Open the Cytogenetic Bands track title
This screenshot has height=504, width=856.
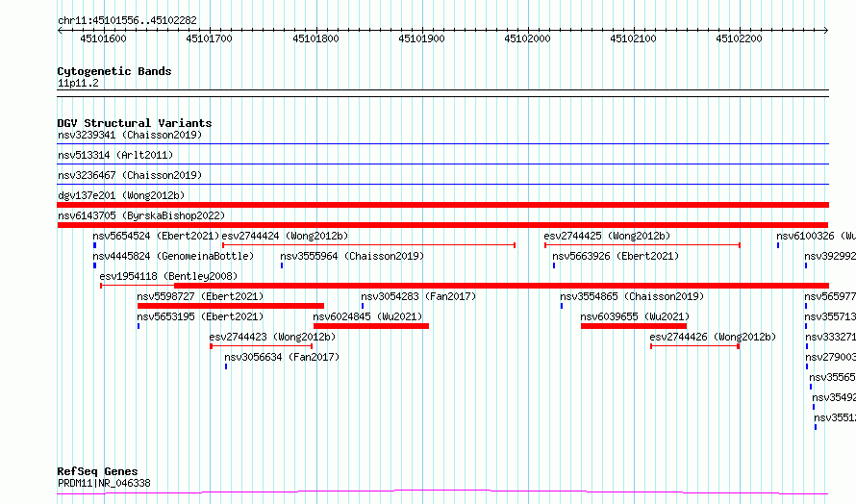coord(114,71)
